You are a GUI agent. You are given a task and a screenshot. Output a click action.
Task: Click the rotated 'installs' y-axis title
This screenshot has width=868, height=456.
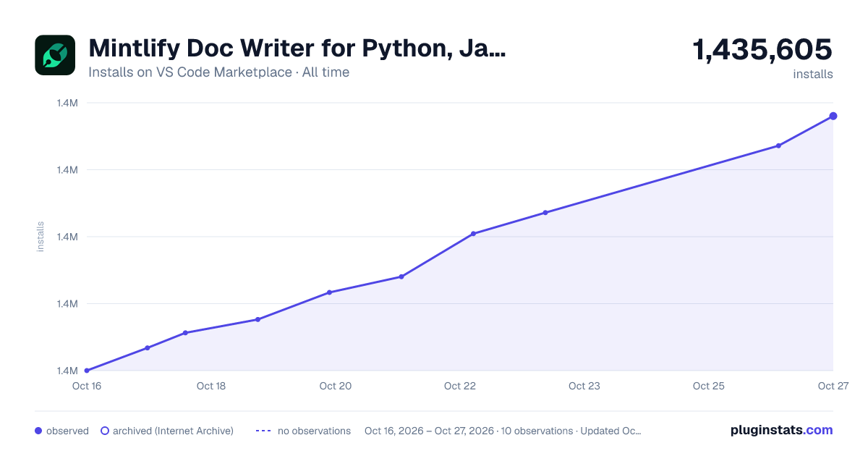tap(41, 237)
